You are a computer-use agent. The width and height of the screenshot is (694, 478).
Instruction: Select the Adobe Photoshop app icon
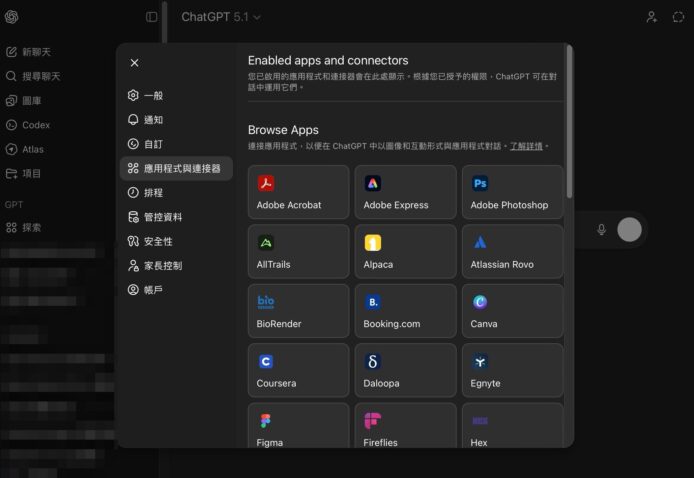480,183
